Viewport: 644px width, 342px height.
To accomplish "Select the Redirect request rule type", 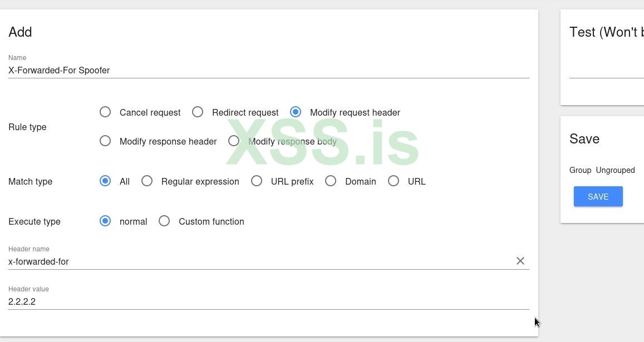I will [x=198, y=112].
